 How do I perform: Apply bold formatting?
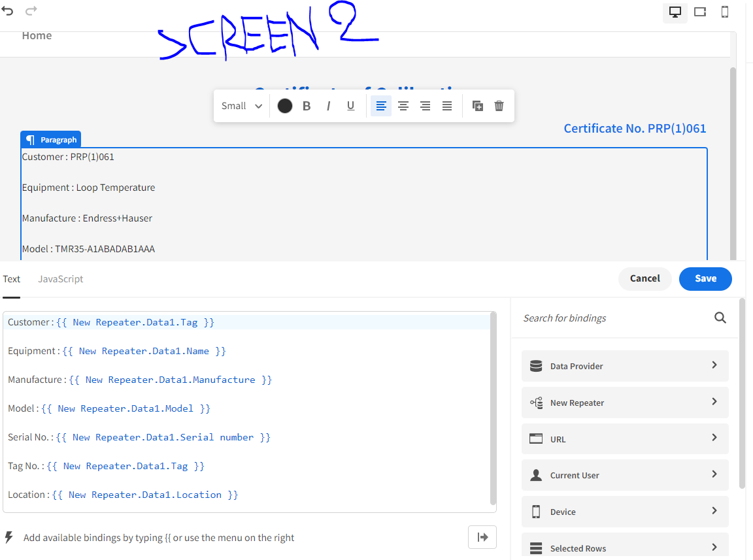point(306,105)
